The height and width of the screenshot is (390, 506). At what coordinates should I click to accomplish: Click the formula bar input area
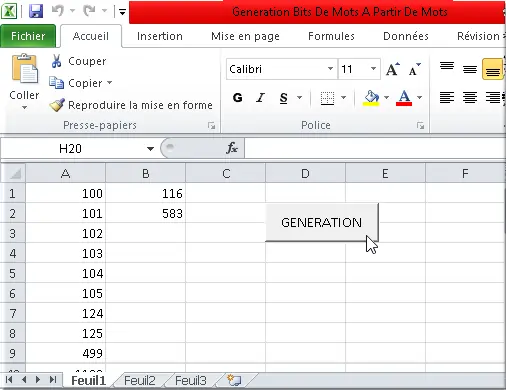[375, 148]
